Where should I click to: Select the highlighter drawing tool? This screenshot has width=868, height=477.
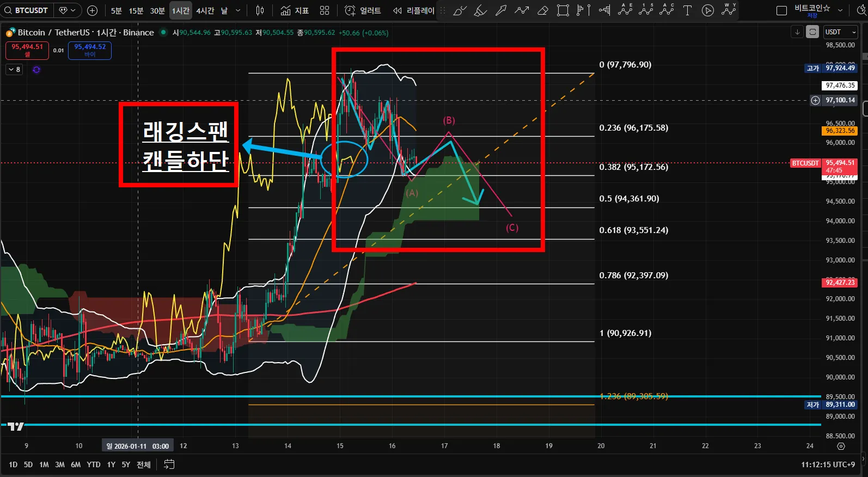tap(480, 10)
